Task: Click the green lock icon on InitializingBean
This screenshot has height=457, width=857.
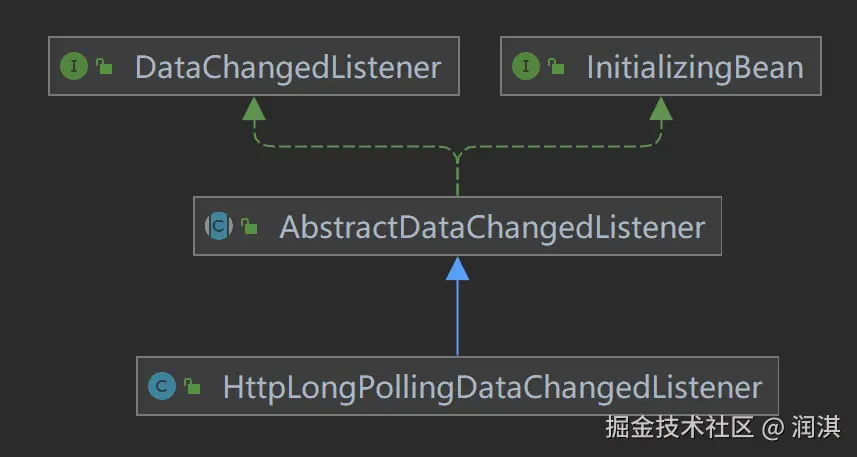Action: (x=556, y=68)
